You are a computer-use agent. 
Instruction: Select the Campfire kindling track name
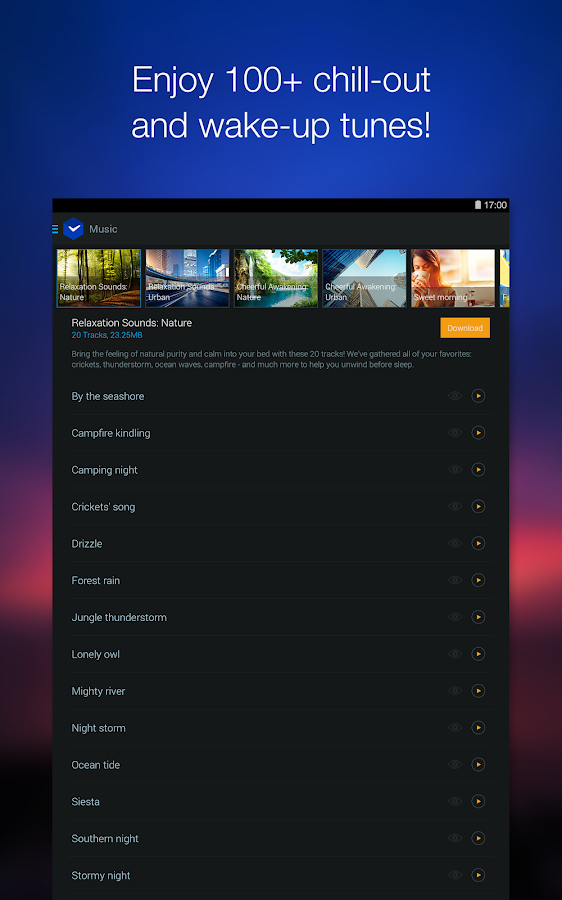pyautogui.click(x=111, y=433)
